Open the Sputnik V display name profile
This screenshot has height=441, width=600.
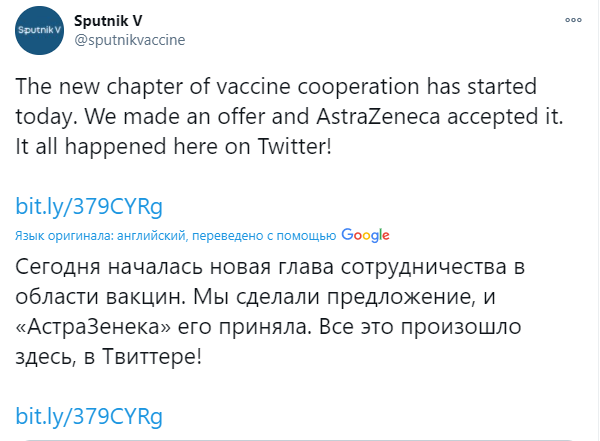(108, 19)
